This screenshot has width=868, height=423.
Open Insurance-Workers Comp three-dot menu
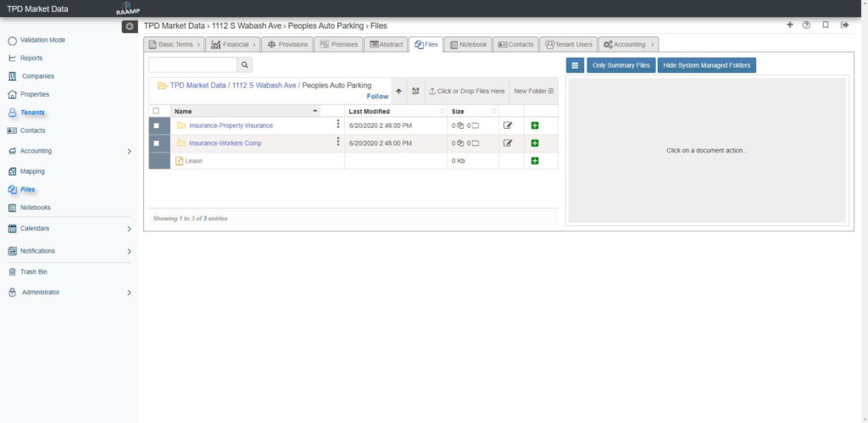tap(337, 142)
